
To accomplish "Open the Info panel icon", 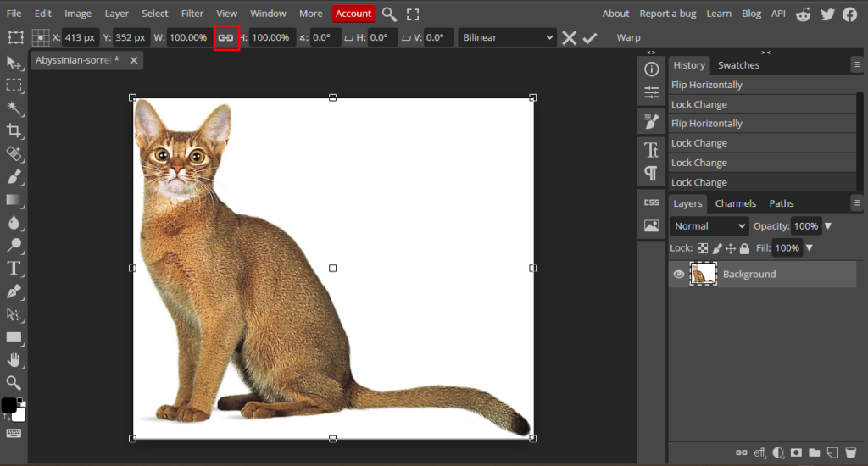I will (652, 69).
